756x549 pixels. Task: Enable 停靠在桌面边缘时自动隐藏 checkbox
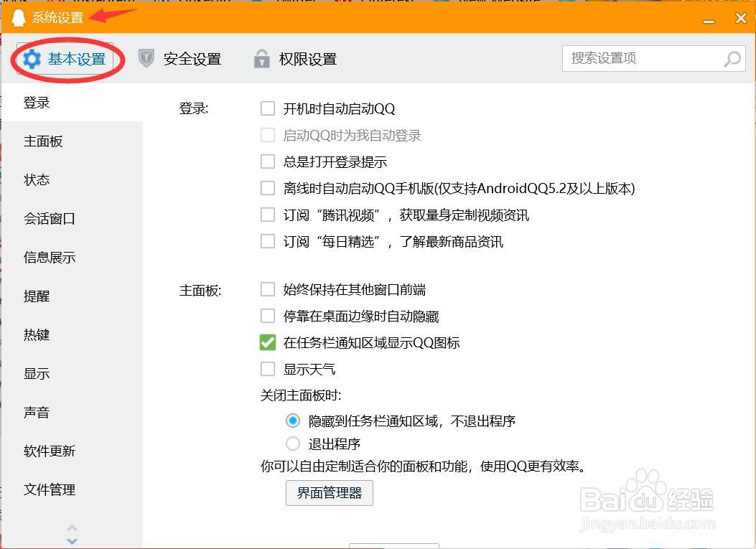coord(268,316)
